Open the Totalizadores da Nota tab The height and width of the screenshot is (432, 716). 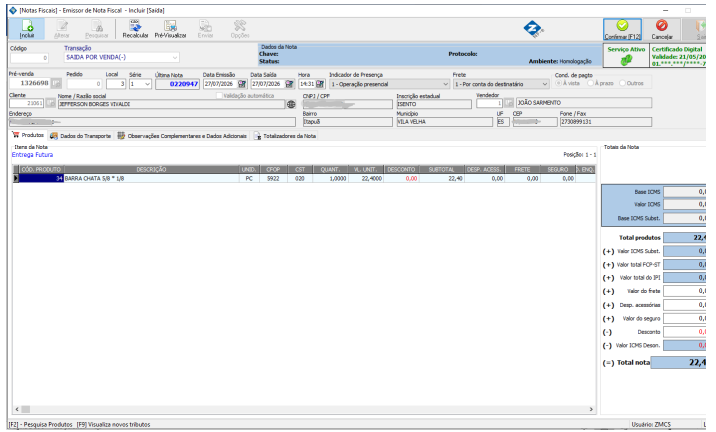click(285, 136)
